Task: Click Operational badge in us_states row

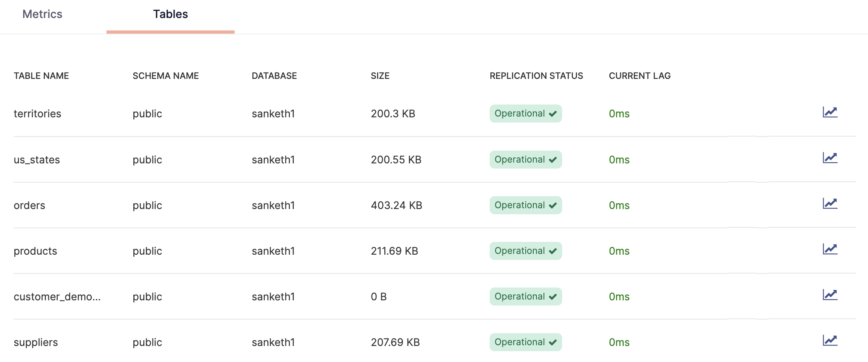Action: (x=525, y=160)
